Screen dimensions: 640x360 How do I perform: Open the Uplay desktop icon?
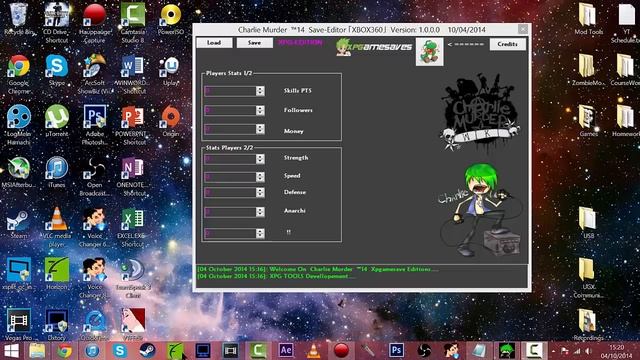click(x=171, y=70)
